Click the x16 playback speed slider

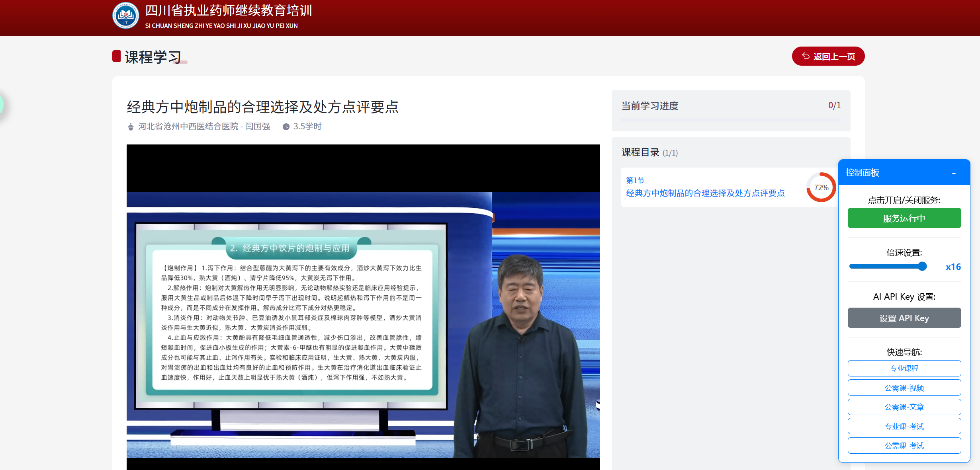pos(888,266)
